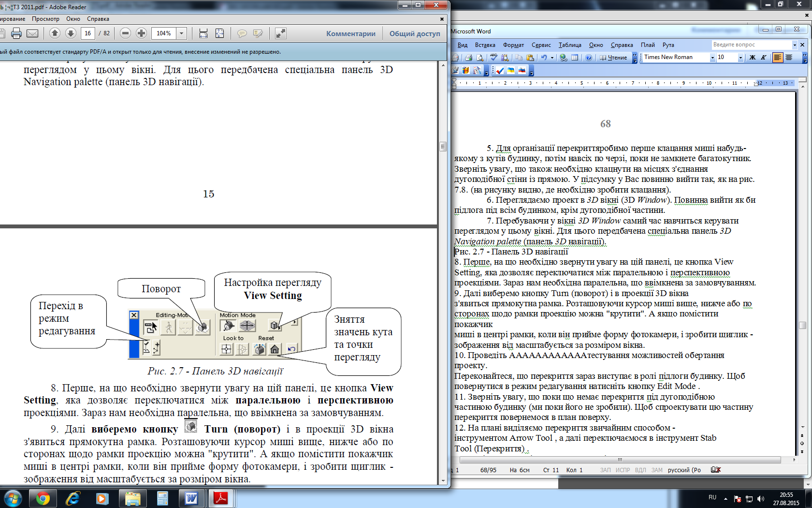Show hidden icons arrow in system tray
Screen dimensions: 812x508
point(725,498)
